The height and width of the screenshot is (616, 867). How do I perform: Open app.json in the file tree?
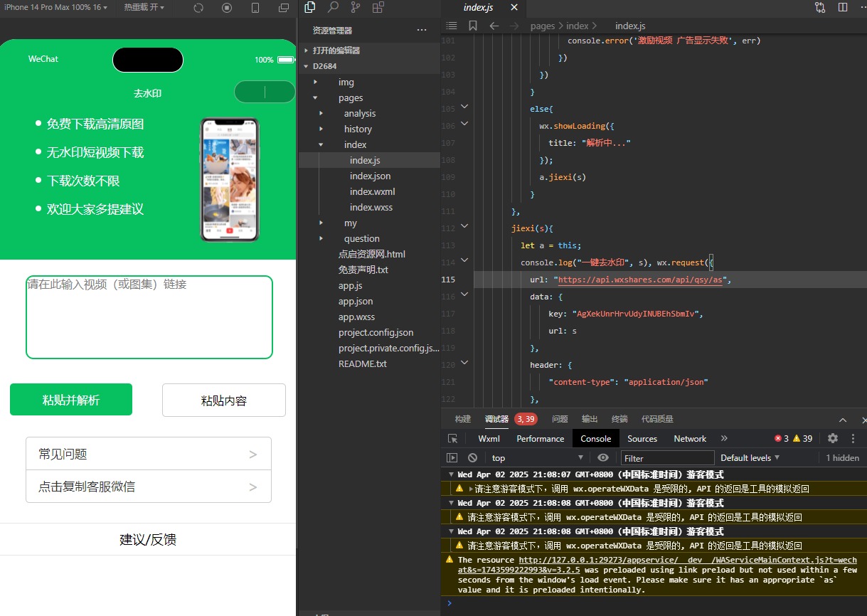pos(356,301)
